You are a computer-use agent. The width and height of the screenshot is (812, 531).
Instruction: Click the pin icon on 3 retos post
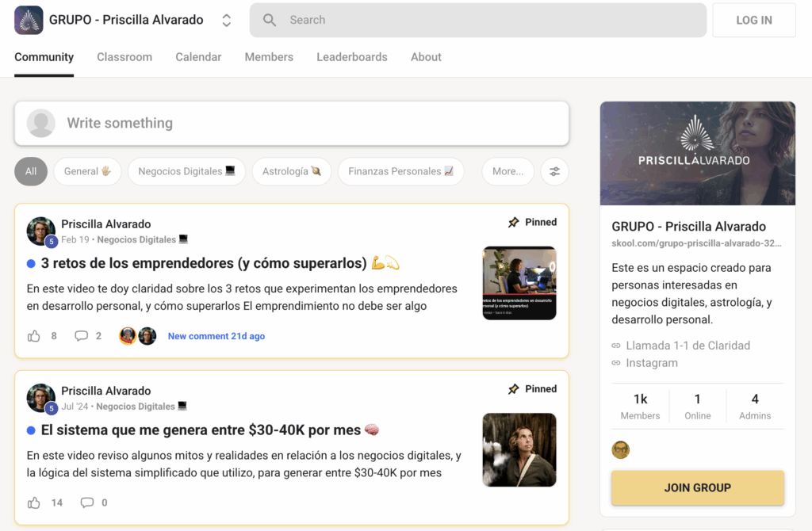(x=513, y=222)
